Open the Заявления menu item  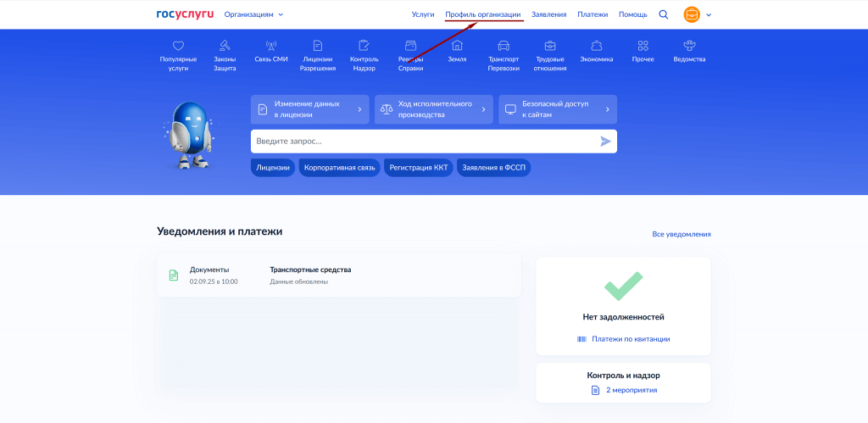tap(548, 14)
